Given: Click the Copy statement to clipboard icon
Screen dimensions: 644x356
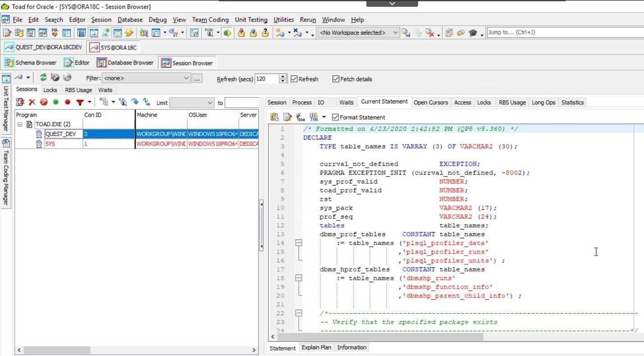Looking at the screenshot, I should 274,117.
